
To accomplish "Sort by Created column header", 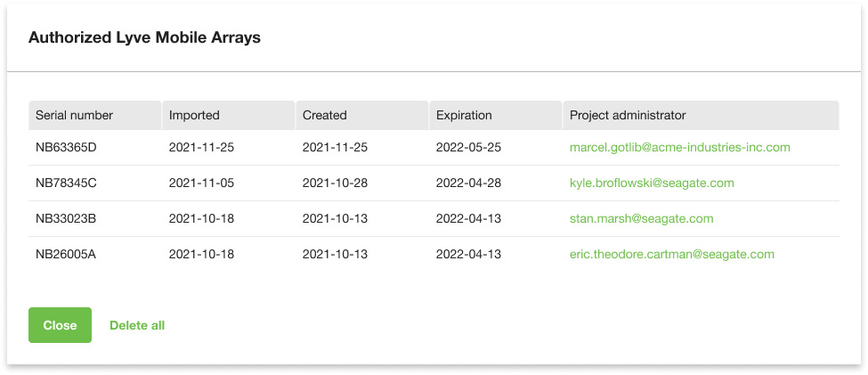I will pyautogui.click(x=325, y=115).
